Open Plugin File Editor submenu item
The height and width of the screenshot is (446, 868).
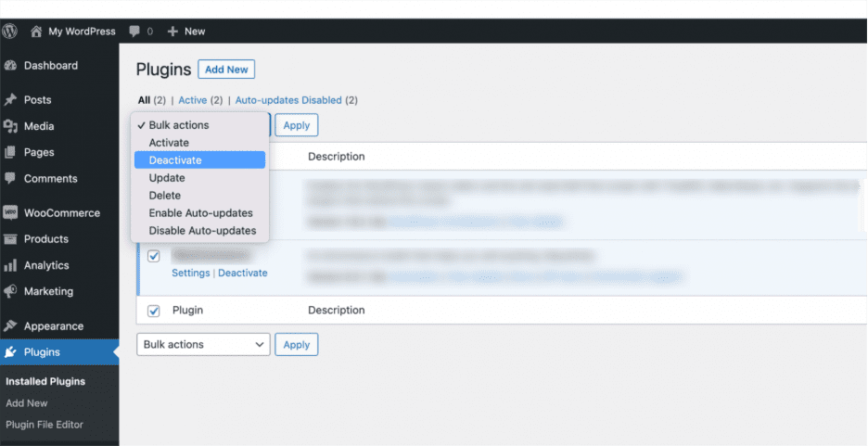tap(45, 425)
